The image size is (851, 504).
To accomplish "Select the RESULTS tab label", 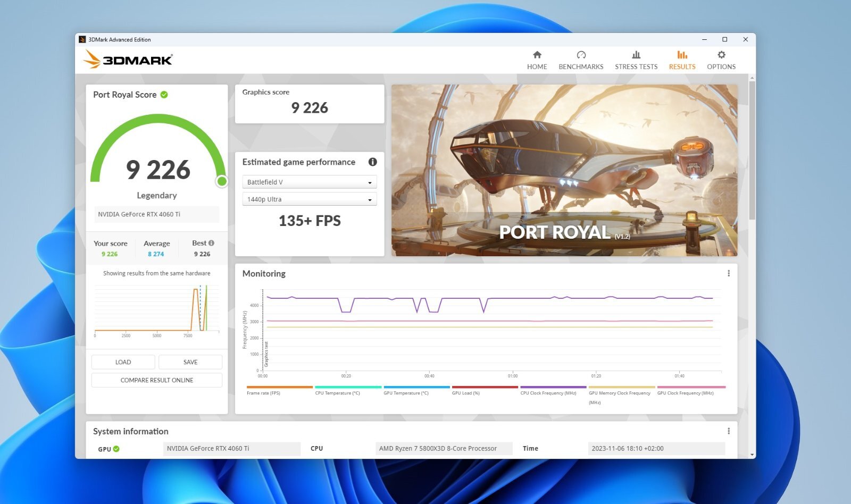I will click(x=682, y=67).
